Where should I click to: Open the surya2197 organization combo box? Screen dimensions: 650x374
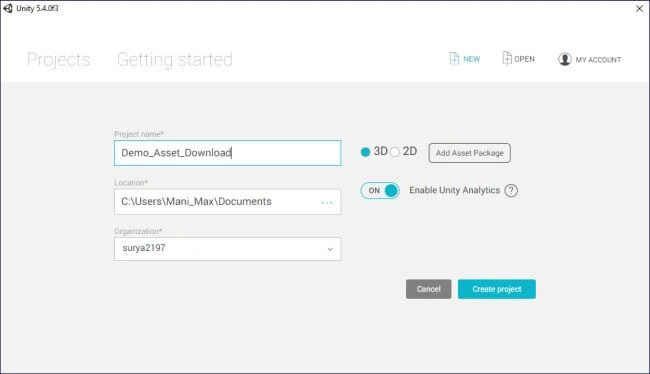pos(228,249)
